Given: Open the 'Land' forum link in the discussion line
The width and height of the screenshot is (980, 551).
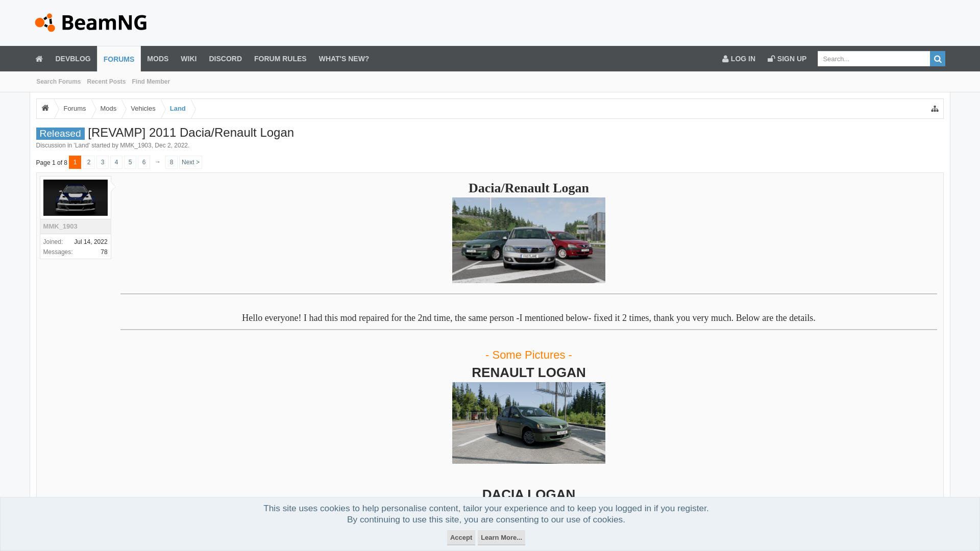Looking at the screenshot, I should (82, 145).
